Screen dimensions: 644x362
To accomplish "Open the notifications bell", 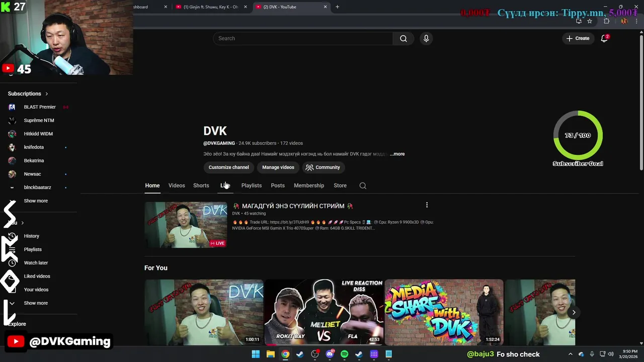I will [604, 38].
